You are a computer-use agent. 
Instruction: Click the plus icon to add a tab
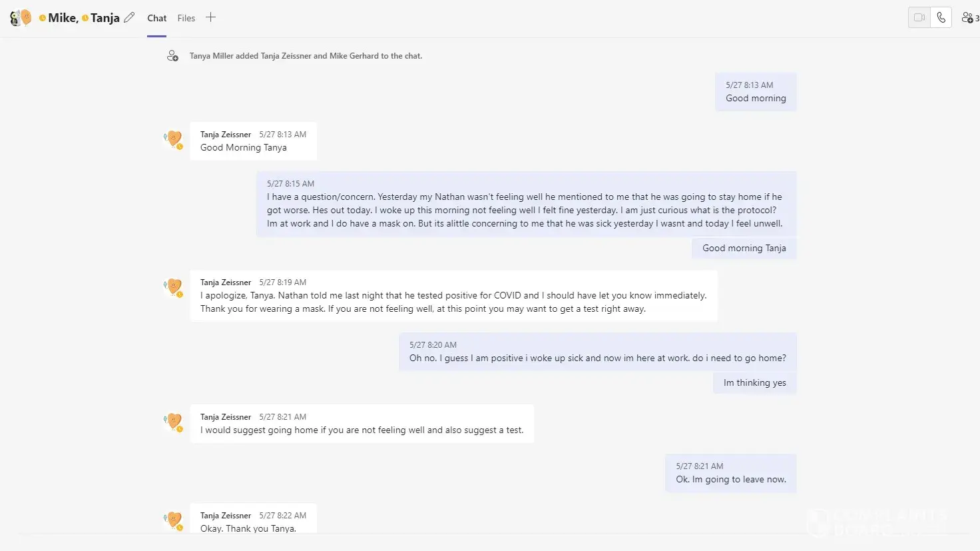[x=210, y=18]
